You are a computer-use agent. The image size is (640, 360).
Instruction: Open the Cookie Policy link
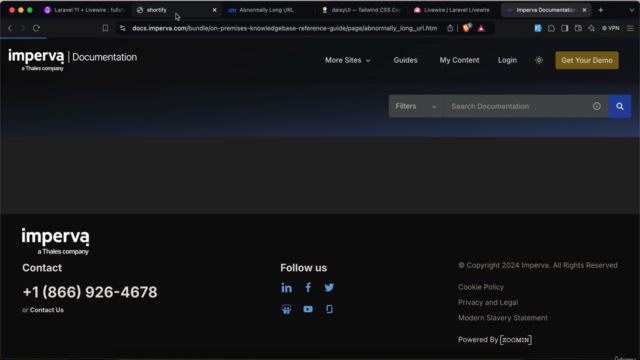click(481, 287)
